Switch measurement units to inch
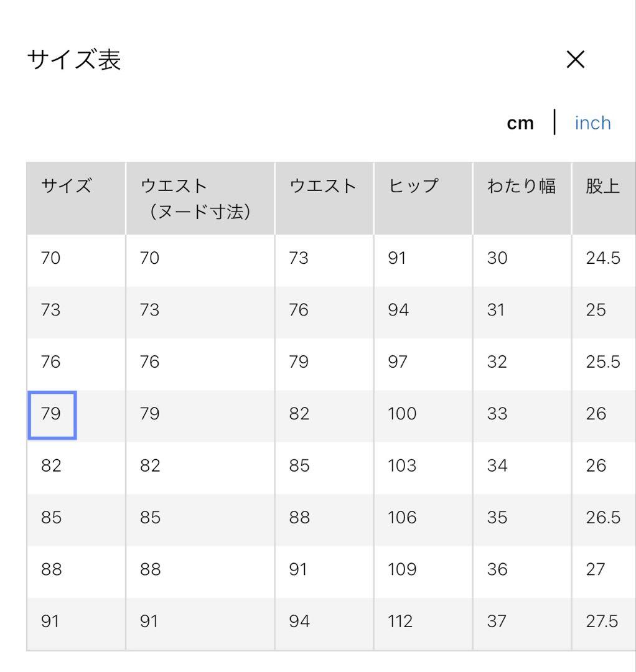Screen dimensions: 636x672 592,123
